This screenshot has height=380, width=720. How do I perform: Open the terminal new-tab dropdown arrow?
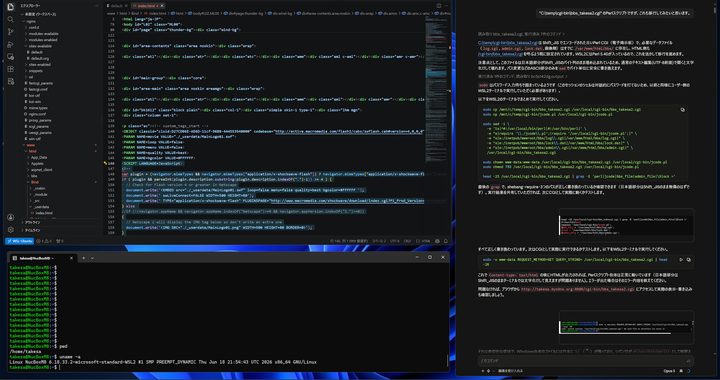click(92, 258)
